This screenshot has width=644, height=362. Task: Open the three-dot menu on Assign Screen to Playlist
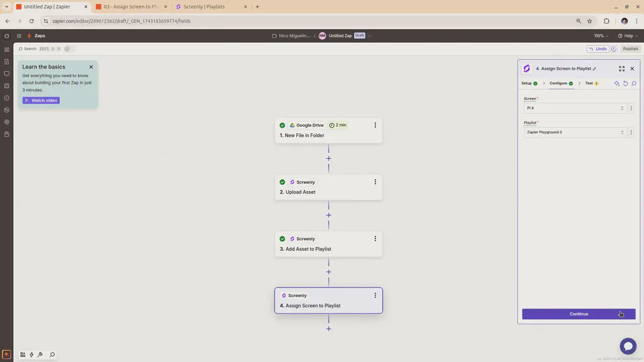(x=375, y=295)
